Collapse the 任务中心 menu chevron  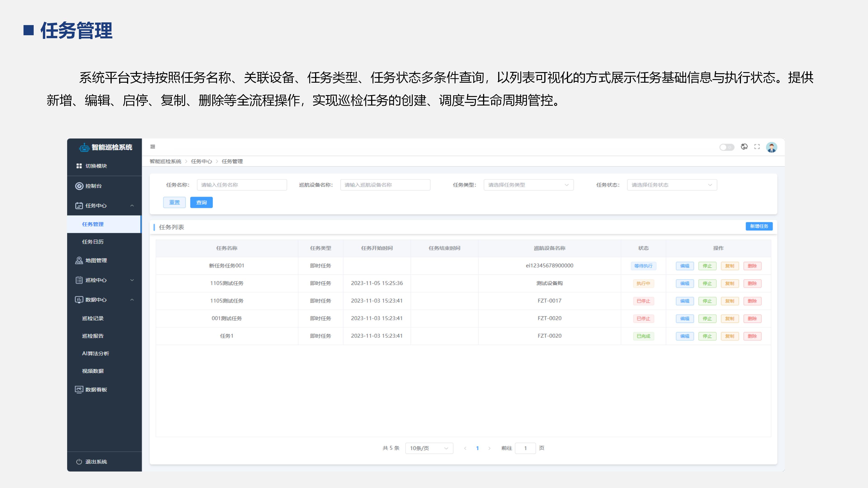point(132,205)
